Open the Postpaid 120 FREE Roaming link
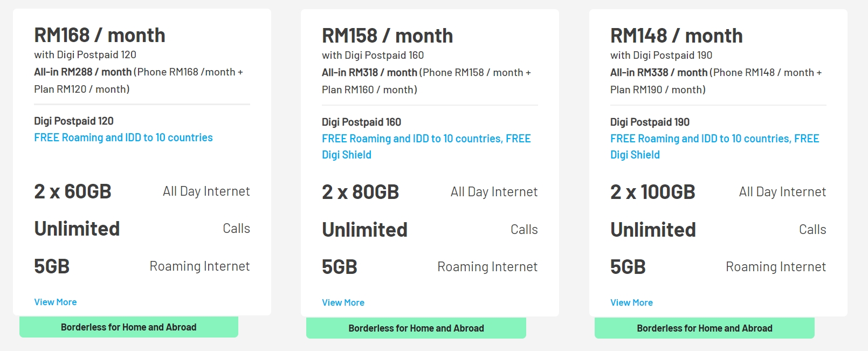 pyautogui.click(x=123, y=137)
